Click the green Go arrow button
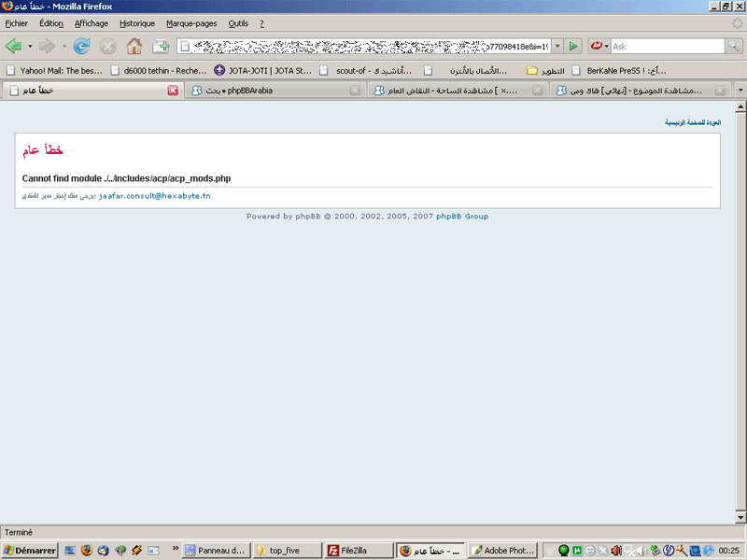This screenshot has height=560, width=747. pos(574,46)
